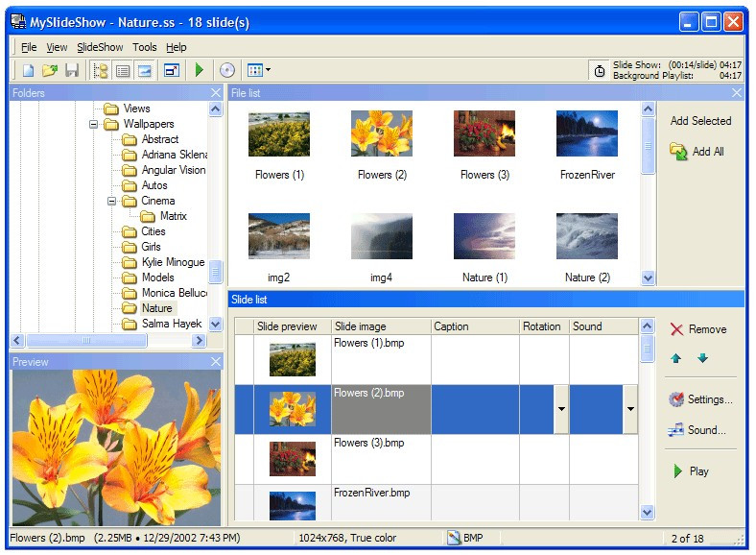Move the slide up with the up arrow
This screenshot has width=756, height=555.
676,359
